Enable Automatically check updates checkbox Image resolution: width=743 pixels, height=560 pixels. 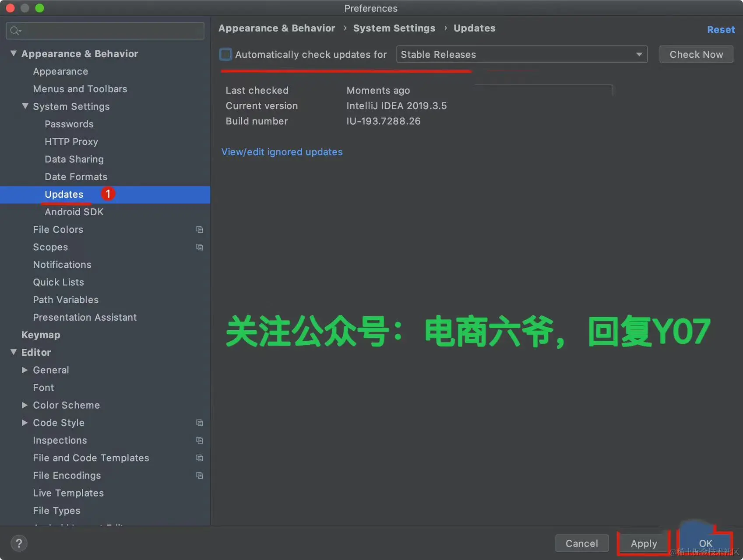225,54
